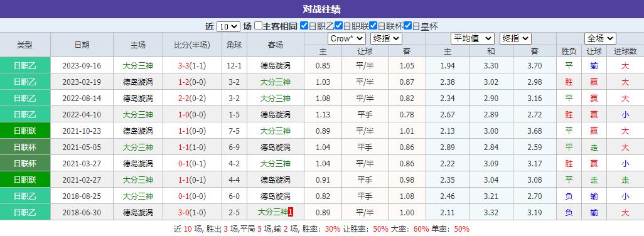Click the 胜负 column header
The width and height of the screenshot is (644, 236).
click(569, 51)
